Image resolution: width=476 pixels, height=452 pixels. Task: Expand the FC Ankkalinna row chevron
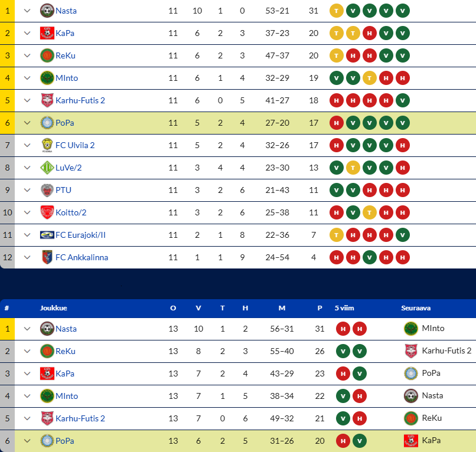[x=27, y=257]
